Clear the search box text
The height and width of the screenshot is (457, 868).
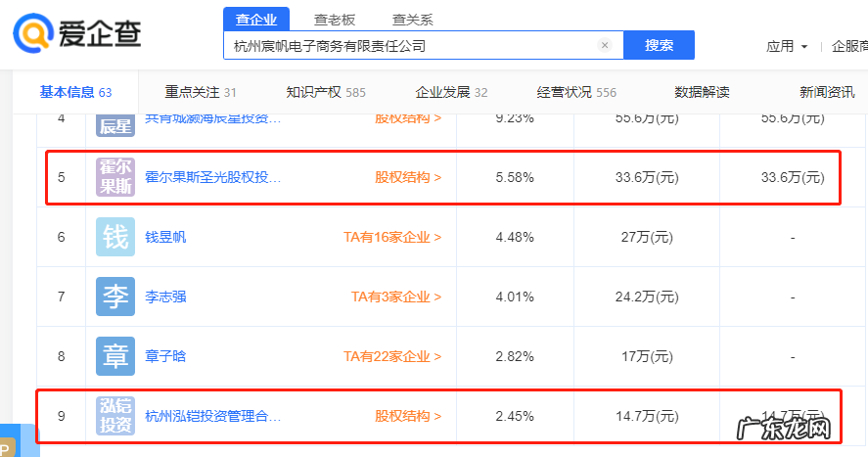pyautogui.click(x=605, y=45)
